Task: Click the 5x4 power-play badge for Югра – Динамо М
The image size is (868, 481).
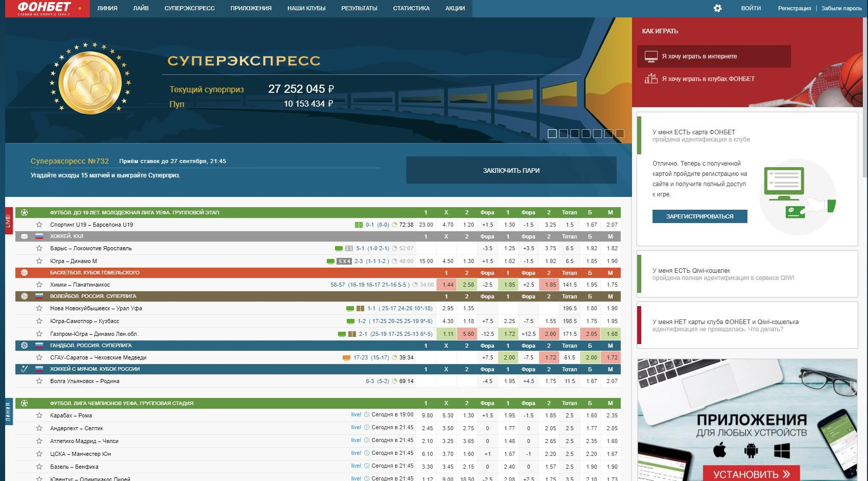Action: click(344, 261)
